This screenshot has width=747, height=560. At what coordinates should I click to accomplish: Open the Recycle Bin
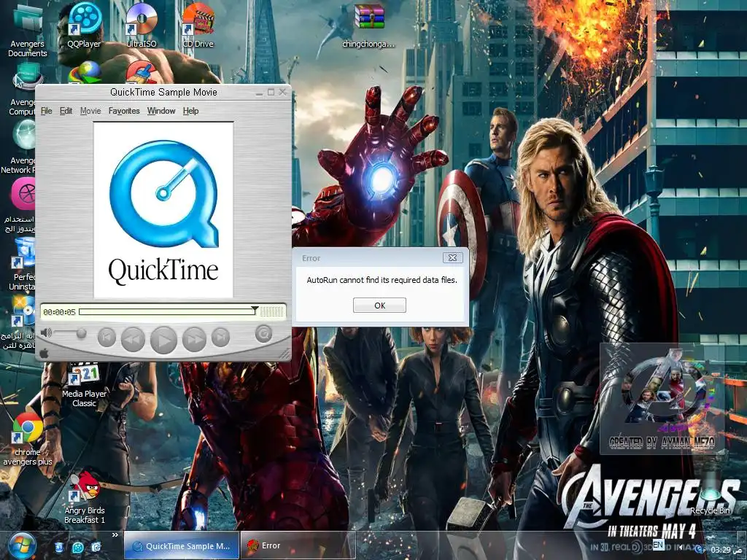point(711,493)
